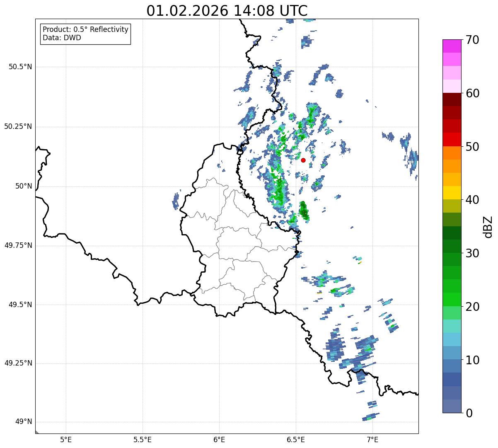Click the colorbar 10 tick label

pyautogui.click(x=472, y=360)
